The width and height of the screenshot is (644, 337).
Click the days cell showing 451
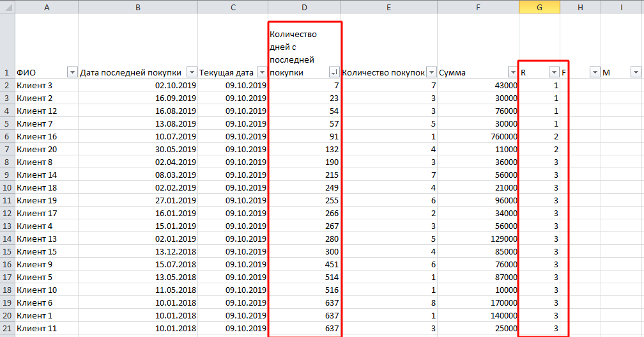[x=304, y=264]
